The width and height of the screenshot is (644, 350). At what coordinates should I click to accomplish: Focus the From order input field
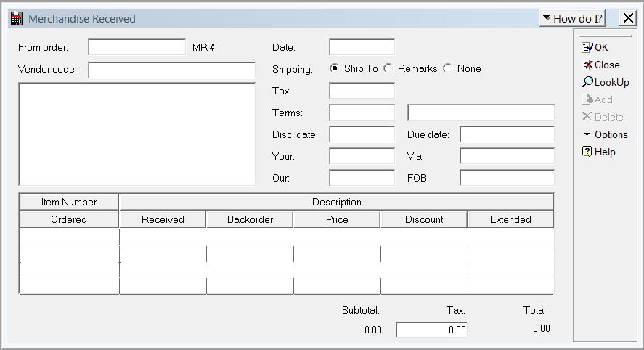[137, 47]
